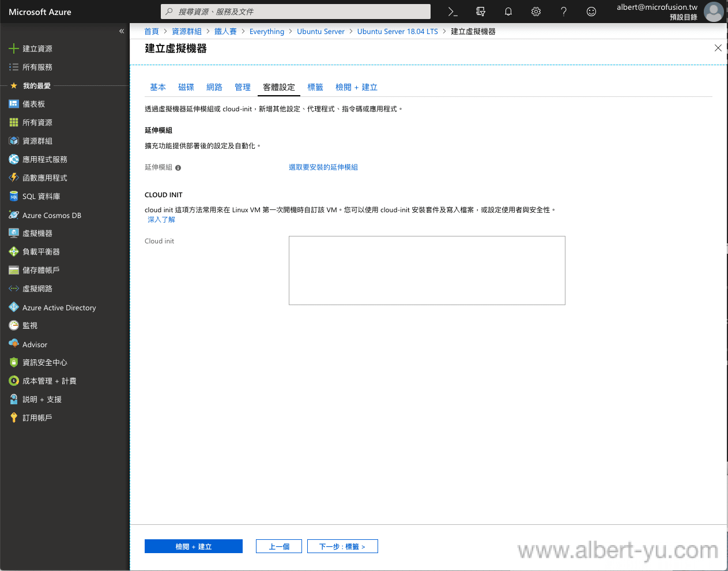Open the account avatar menu
Image resolution: width=728 pixels, height=571 pixels.
[714, 12]
